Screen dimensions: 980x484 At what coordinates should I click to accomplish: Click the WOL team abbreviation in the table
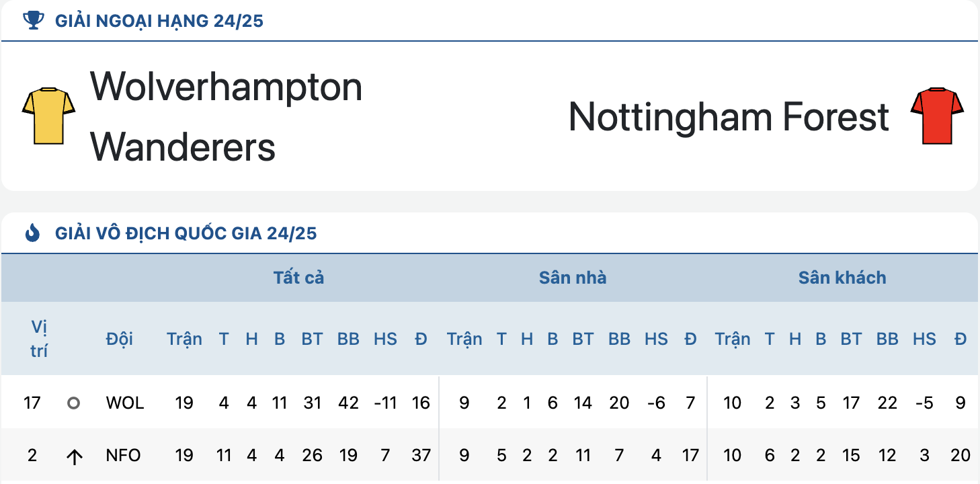(125, 403)
